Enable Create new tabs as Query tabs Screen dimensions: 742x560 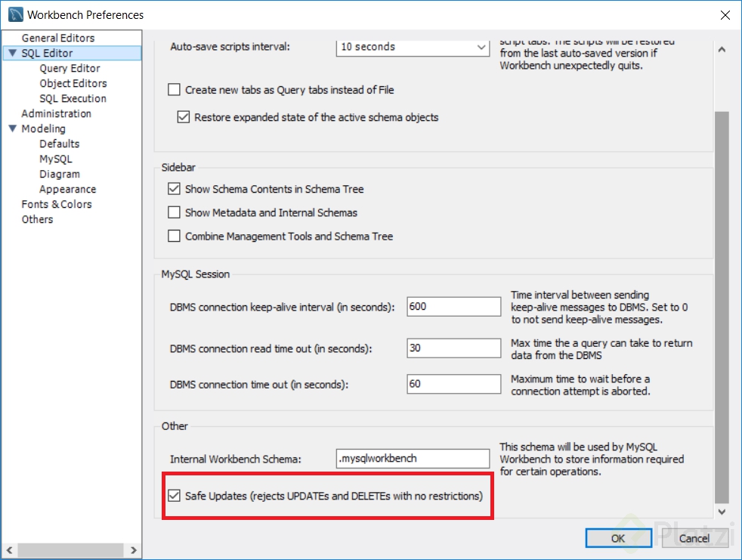coord(174,89)
